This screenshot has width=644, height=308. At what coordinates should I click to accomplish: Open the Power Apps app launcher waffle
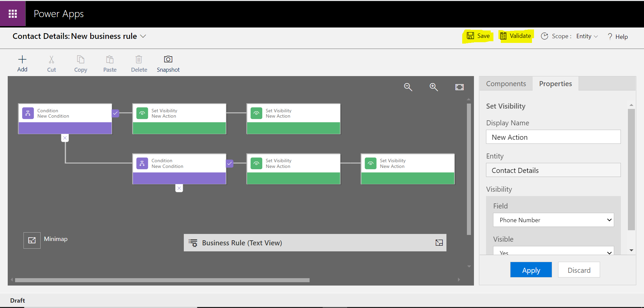point(13,14)
